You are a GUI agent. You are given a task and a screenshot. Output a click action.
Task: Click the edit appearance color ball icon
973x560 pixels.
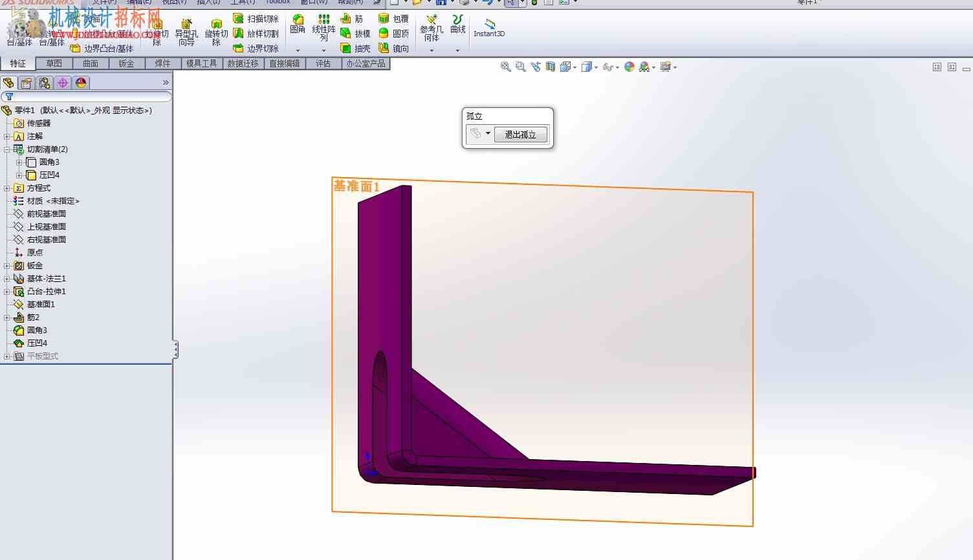629,67
